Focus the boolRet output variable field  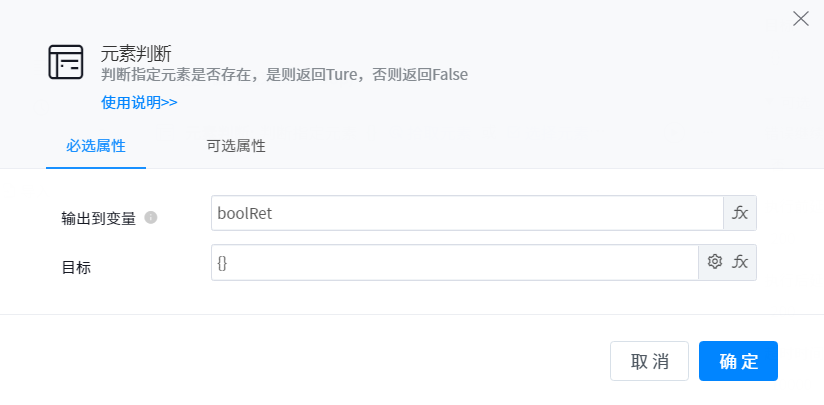point(467,213)
